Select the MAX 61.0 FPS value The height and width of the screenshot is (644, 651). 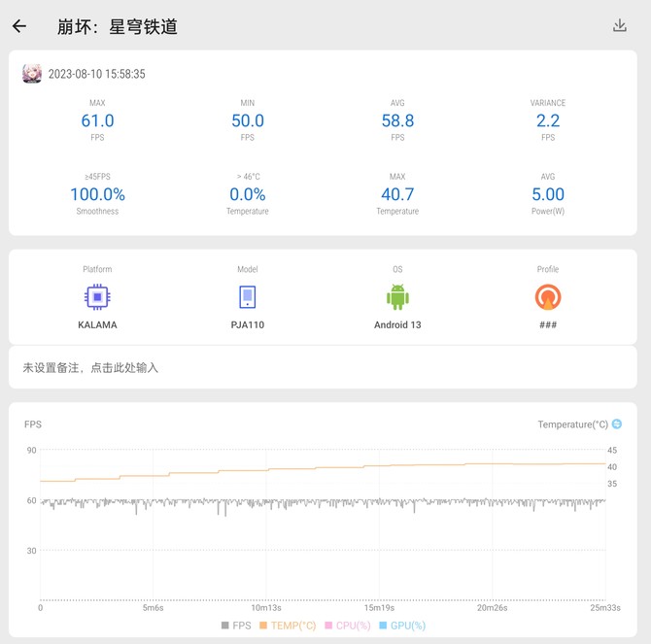coord(97,120)
